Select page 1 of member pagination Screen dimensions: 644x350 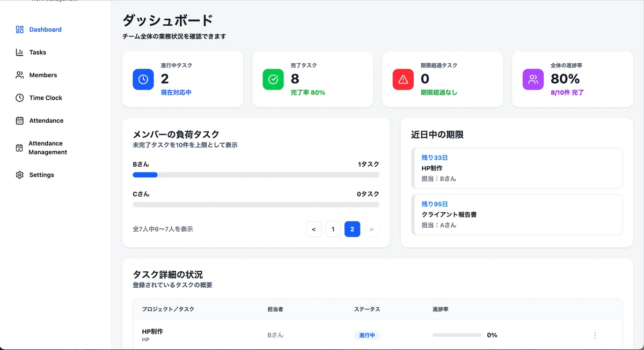[333, 229]
